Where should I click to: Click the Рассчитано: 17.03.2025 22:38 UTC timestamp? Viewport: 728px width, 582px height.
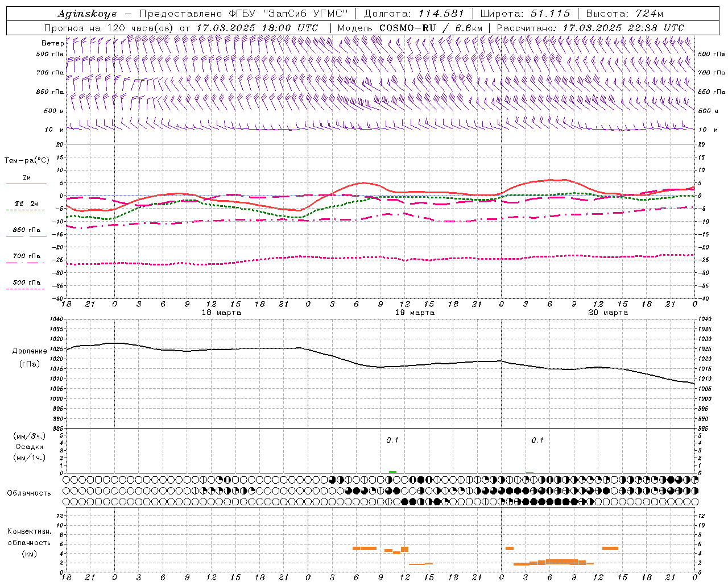pos(590,28)
